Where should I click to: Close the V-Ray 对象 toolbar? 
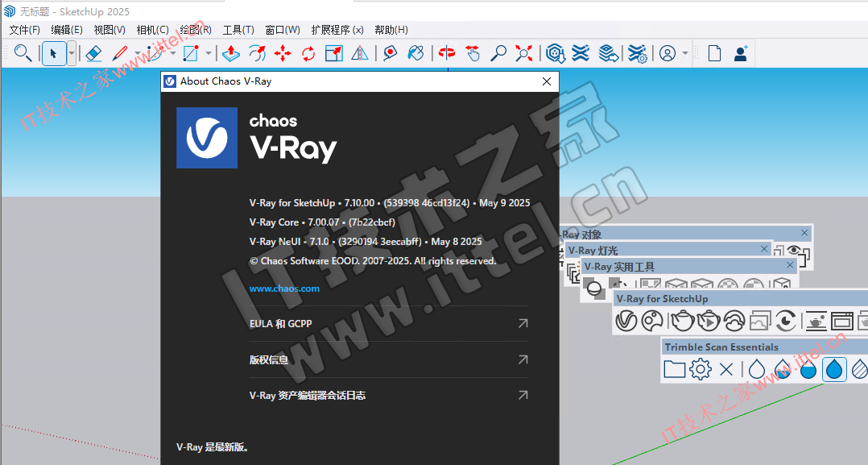tap(804, 233)
